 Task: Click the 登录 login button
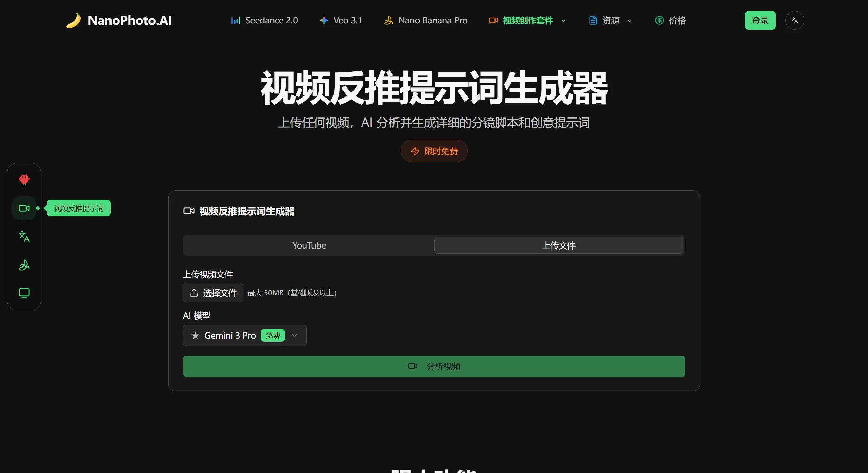point(760,20)
